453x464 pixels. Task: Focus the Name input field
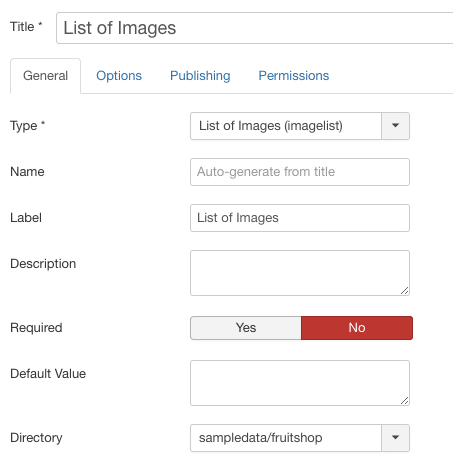click(300, 172)
